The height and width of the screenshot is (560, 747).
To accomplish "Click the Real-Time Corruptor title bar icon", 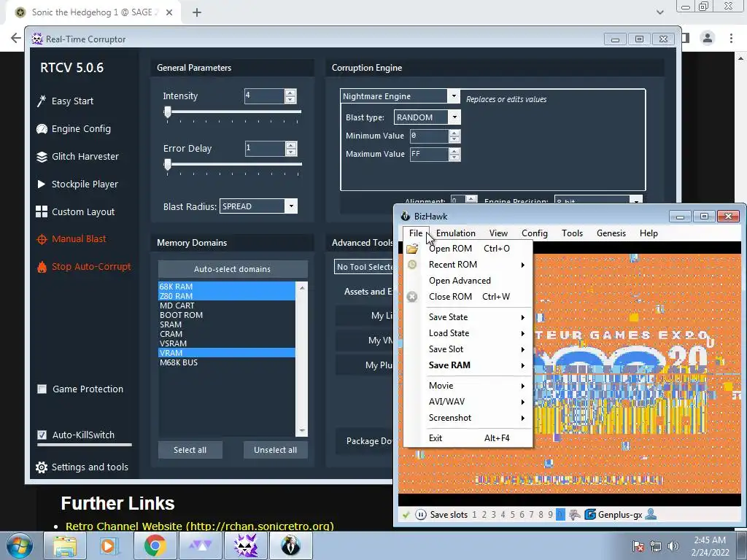I will 37,39.
